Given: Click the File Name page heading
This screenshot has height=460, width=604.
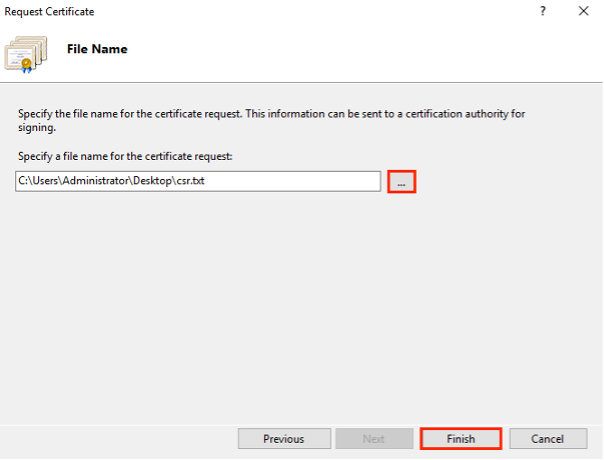Looking at the screenshot, I should point(96,48).
